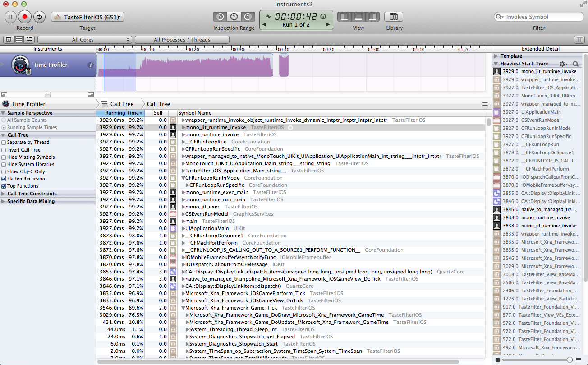Image resolution: width=588 pixels, height=365 pixels.
Task: Select the Threads strategy icon
Action: point(29,40)
